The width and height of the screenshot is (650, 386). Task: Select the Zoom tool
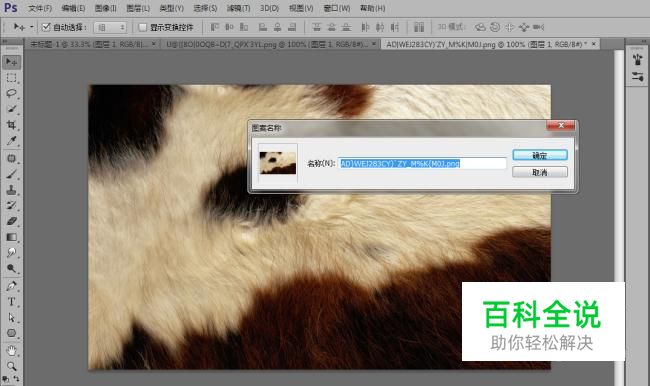pos(12,367)
